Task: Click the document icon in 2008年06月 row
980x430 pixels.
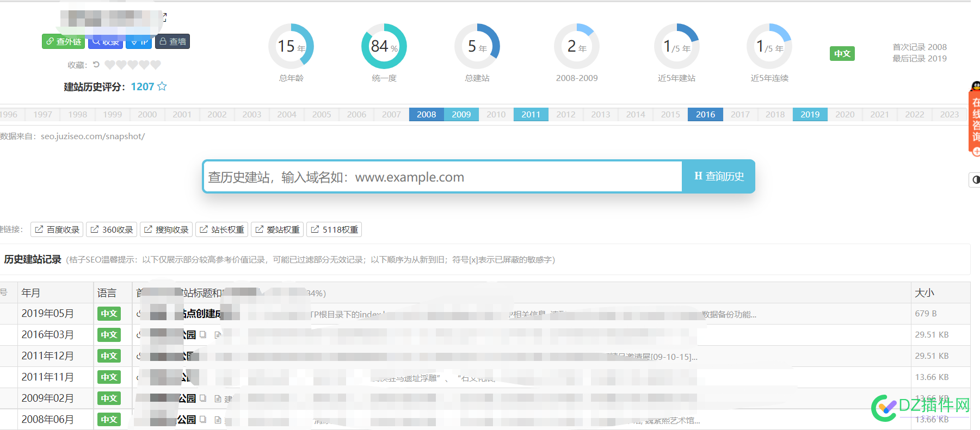Action: click(218, 420)
